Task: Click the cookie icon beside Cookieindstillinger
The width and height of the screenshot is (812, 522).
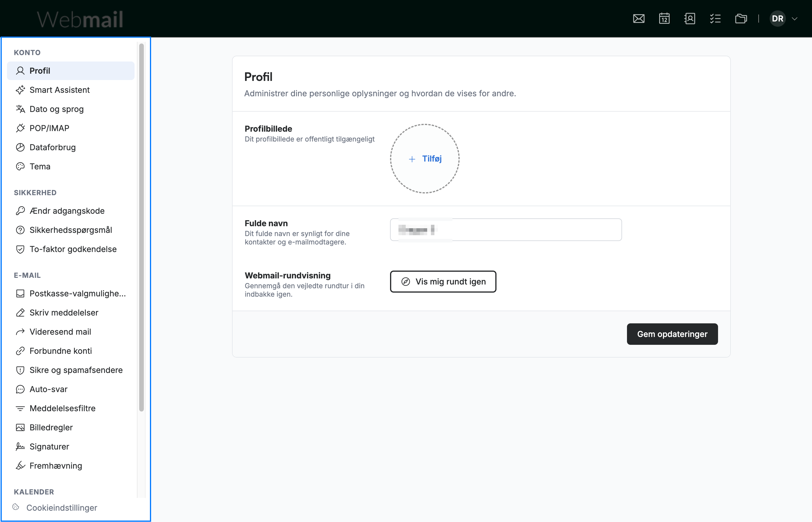Action: click(16, 507)
